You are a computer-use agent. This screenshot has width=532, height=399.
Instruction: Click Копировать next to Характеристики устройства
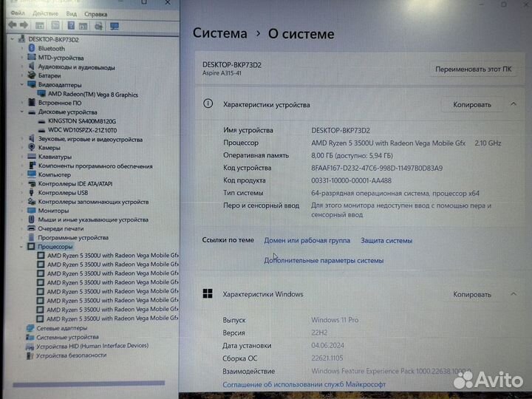pyautogui.click(x=472, y=104)
